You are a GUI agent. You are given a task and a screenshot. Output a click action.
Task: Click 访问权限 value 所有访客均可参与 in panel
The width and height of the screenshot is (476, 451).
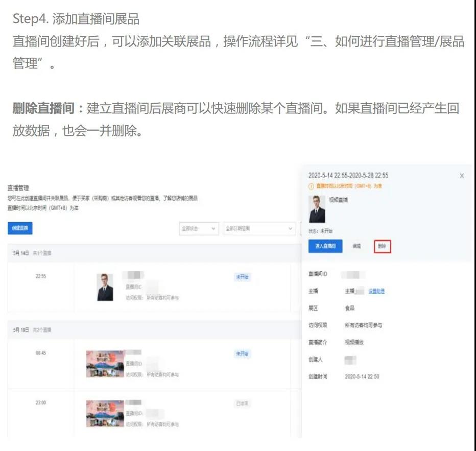pos(363,325)
